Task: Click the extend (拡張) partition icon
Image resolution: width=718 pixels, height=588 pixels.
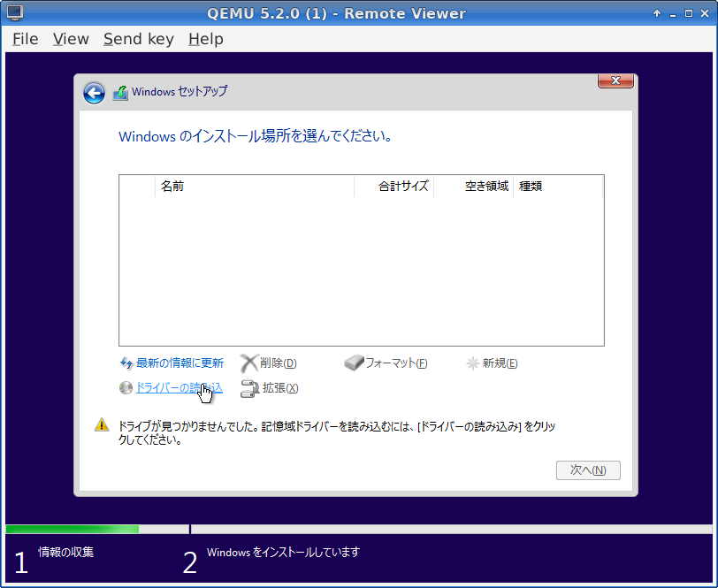Action: [x=249, y=387]
